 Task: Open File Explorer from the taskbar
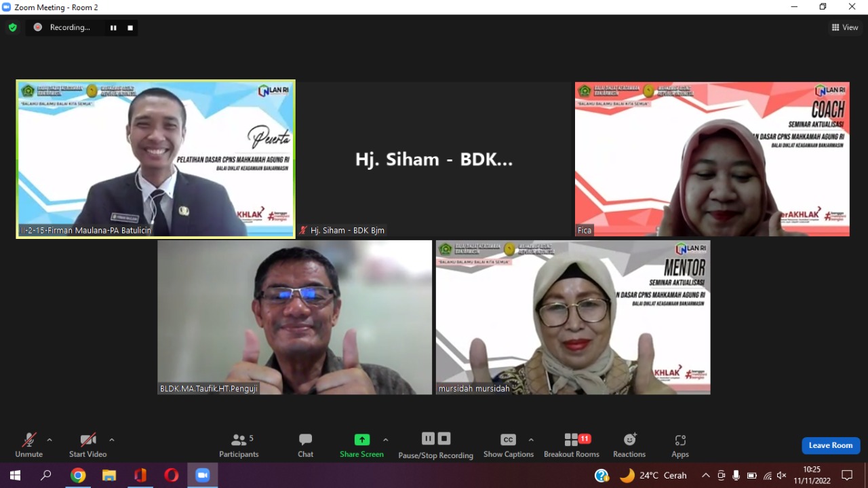109,475
